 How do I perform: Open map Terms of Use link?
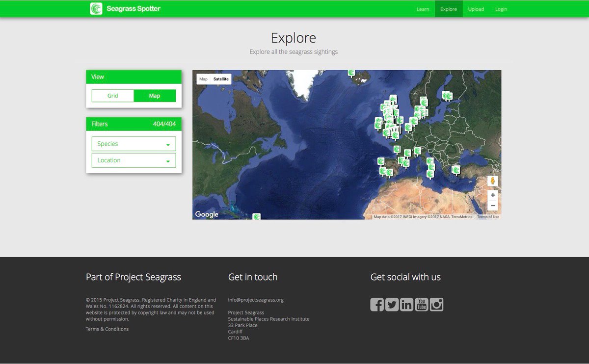(488, 217)
